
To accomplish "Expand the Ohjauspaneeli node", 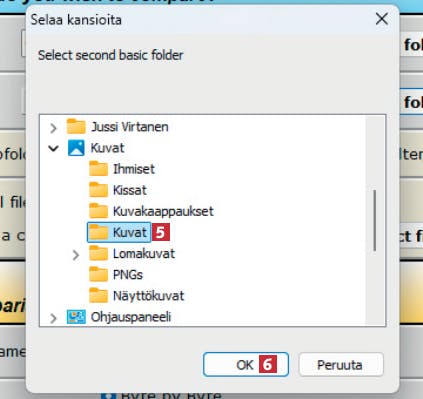I will (x=53, y=318).
